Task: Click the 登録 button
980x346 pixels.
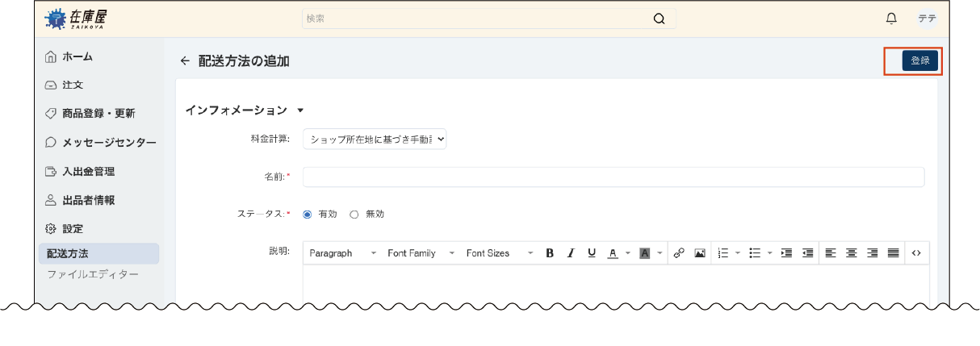Action: pos(919,61)
